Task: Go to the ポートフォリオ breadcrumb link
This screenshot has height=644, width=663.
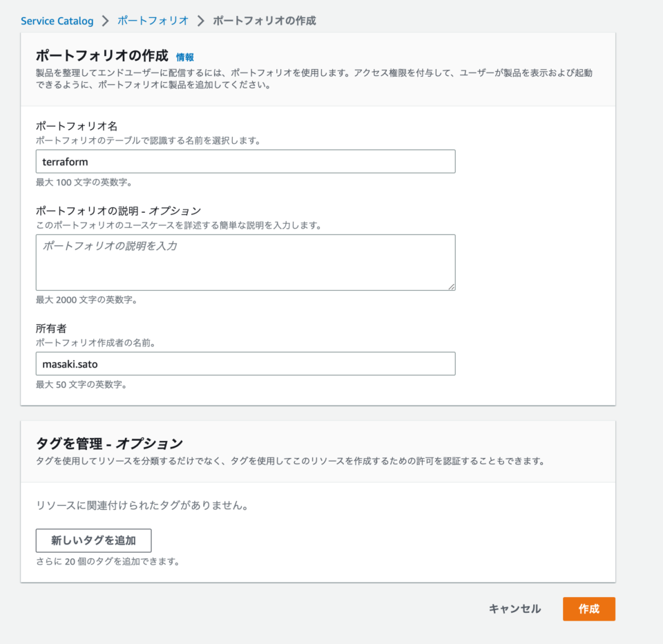Action: [x=153, y=21]
